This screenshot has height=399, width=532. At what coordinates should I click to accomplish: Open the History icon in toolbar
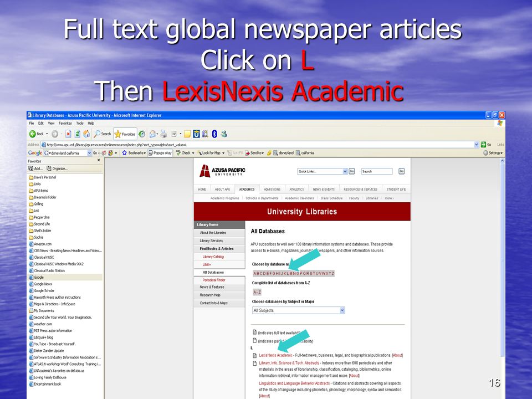142,134
